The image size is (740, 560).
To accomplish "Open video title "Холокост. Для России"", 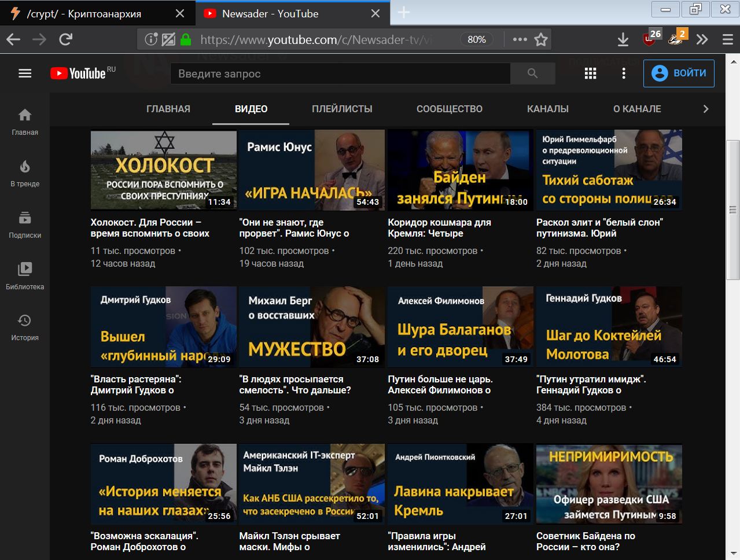I will click(x=150, y=228).
